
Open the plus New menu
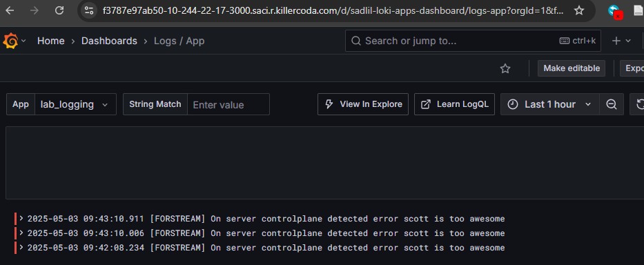(621, 41)
